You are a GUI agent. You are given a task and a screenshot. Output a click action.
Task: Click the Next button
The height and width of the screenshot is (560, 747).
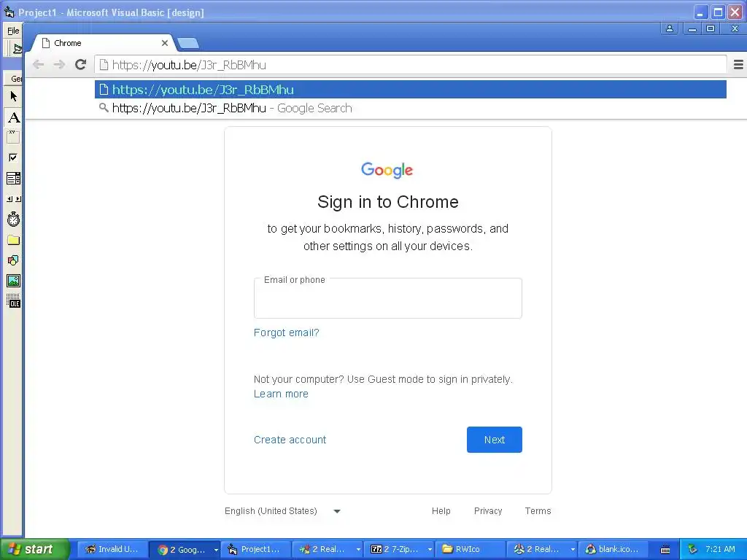(x=495, y=440)
